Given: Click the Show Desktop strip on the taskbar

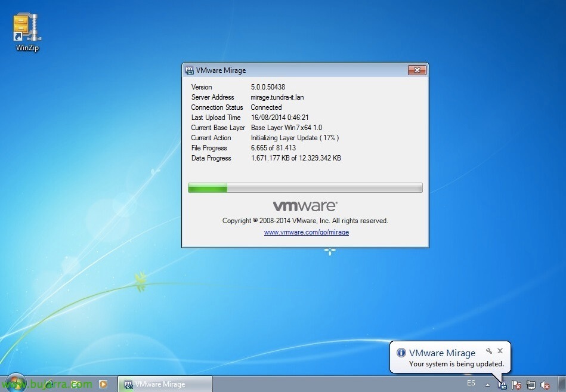Looking at the screenshot, I should tap(562, 384).
